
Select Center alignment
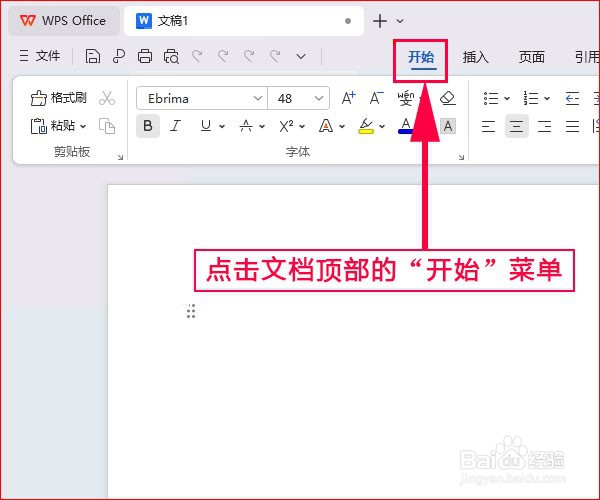[517, 126]
